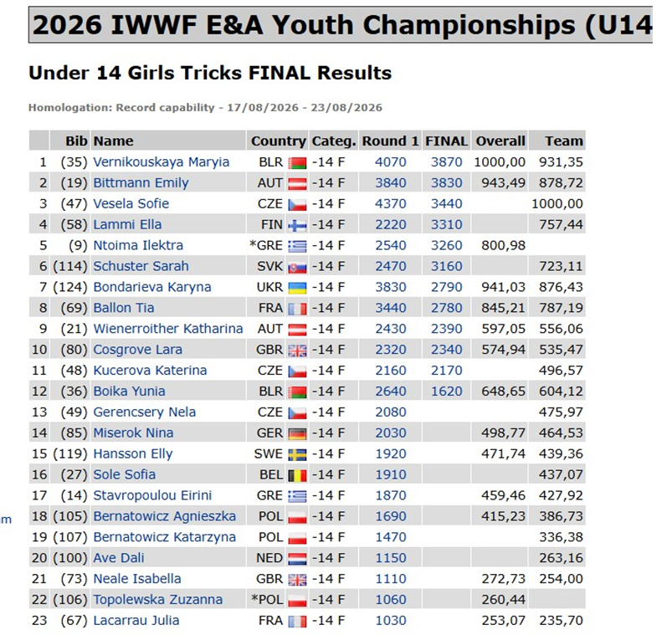This screenshot has height=635, width=672.
Task: Click the German flag in Miserok Nina's row
Action: click(297, 434)
